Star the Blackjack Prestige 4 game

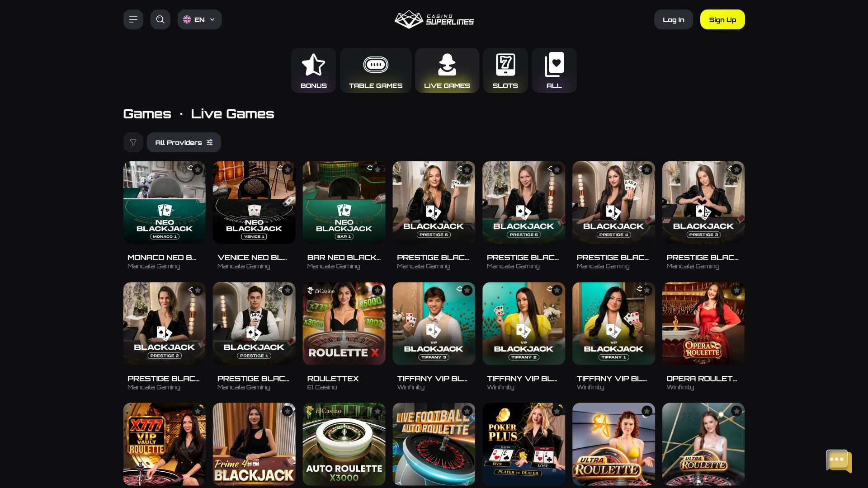click(x=647, y=169)
